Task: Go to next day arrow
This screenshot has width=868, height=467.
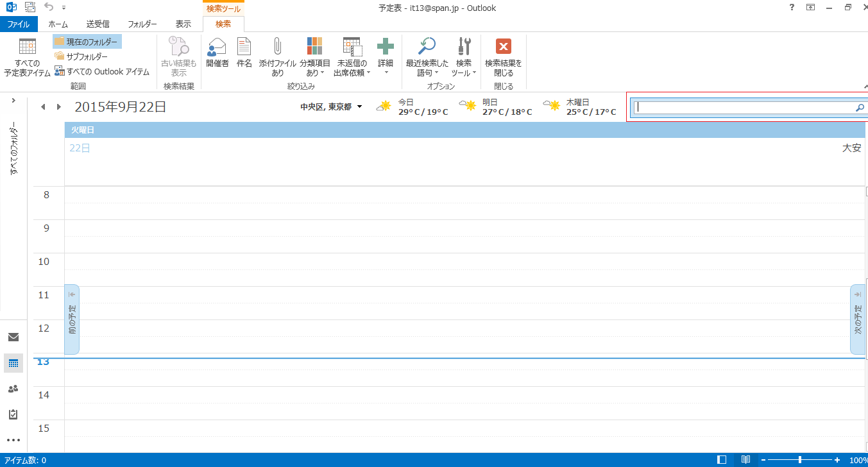Action: coord(59,107)
